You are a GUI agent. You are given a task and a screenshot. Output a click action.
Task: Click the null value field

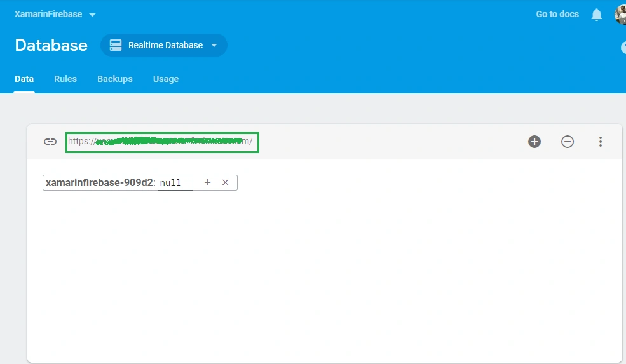point(175,183)
